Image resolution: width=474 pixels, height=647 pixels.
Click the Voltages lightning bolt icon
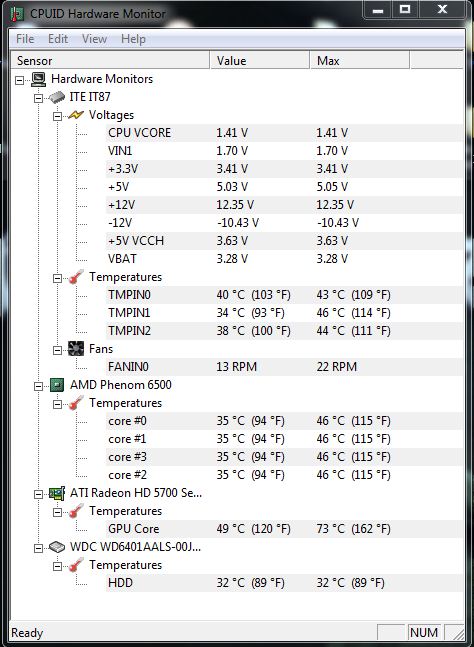tap(76, 115)
